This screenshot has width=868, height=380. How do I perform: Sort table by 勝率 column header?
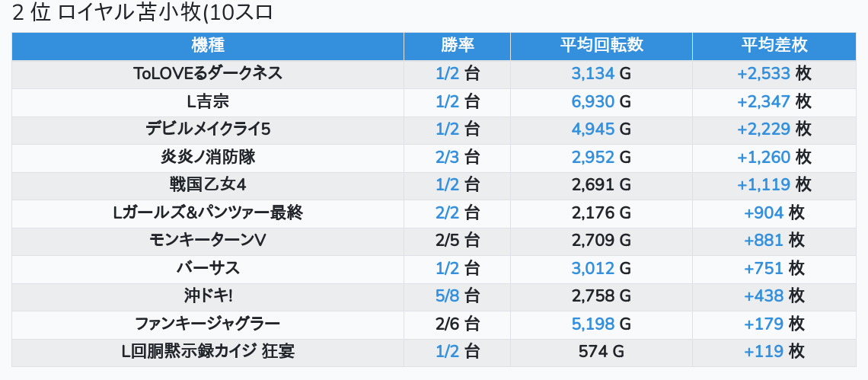[x=458, y=46]
